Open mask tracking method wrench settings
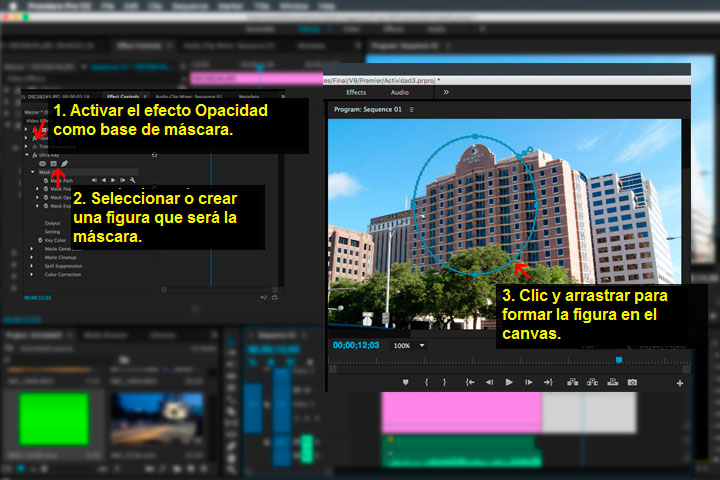The image size is (720, 480). (x=132, y=180)
